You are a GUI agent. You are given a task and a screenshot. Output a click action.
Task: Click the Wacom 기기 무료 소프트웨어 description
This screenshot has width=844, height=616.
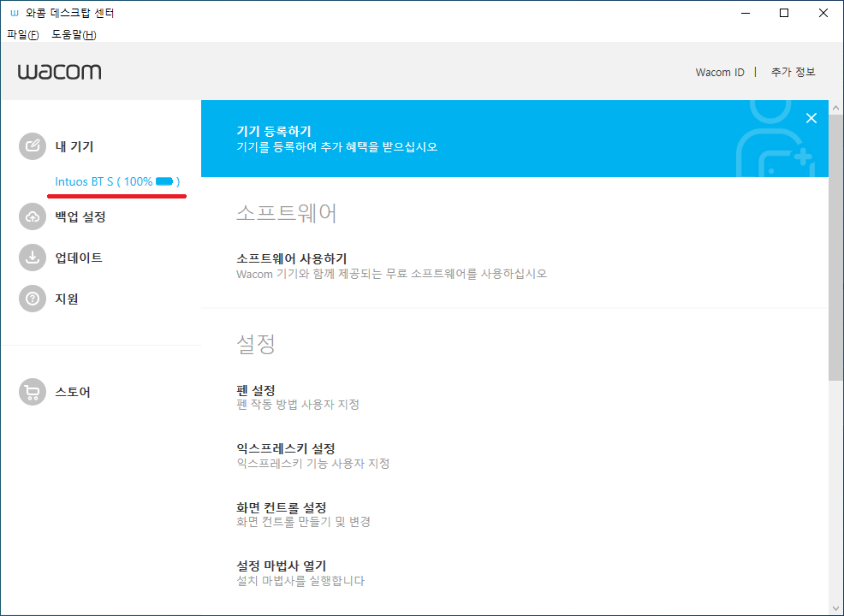click(391, 273)
